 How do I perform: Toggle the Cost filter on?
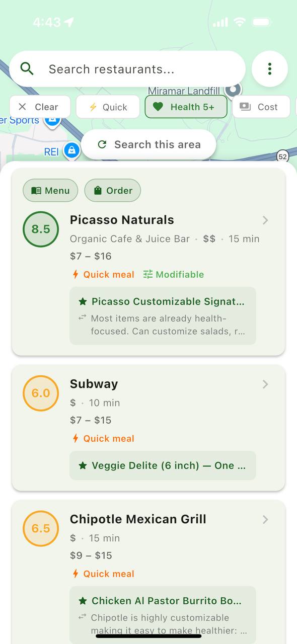(x=261, y=107)
